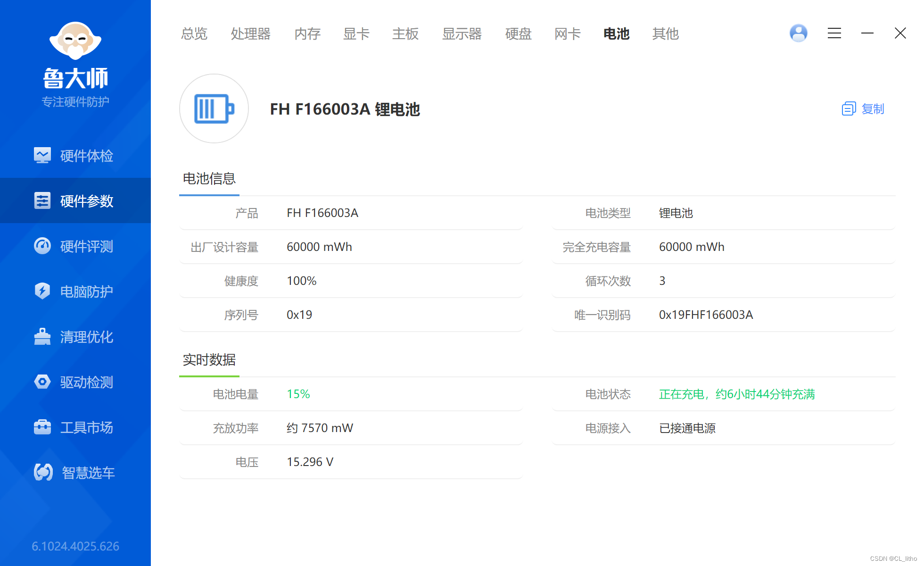Go to the 硬盘 disk tab
The width and height of the screenshot is (924, 566).
(x=518, y=34)
